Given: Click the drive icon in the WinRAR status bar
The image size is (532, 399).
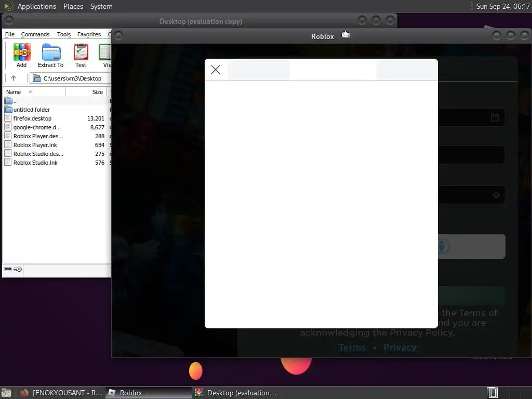Looking at the screenshot, I should click(x=8, y=269).
